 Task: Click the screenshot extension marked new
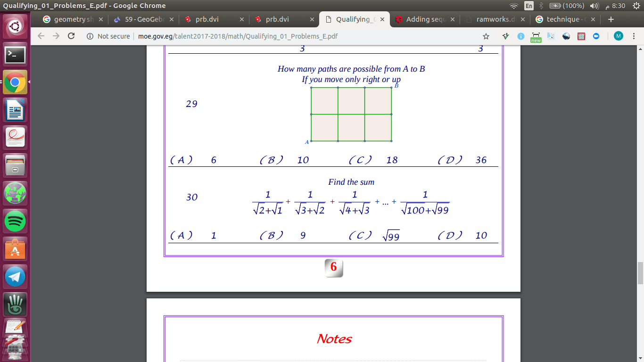click(536, 37)
